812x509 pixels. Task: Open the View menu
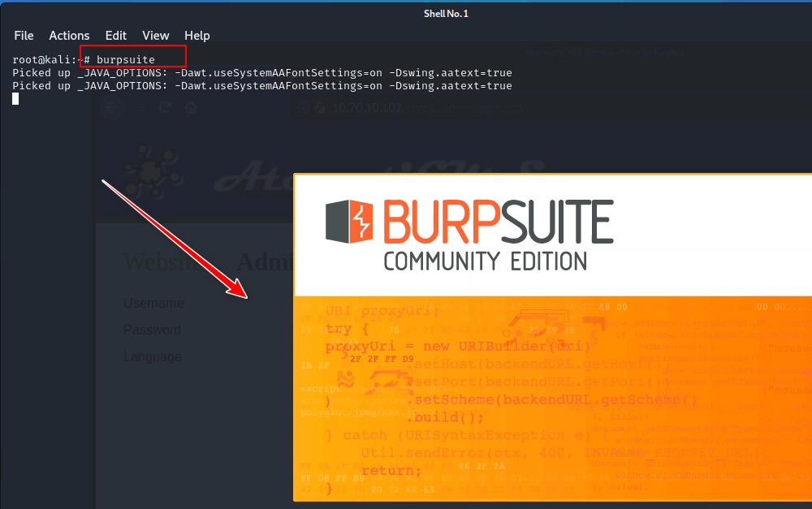pos(155,36)
